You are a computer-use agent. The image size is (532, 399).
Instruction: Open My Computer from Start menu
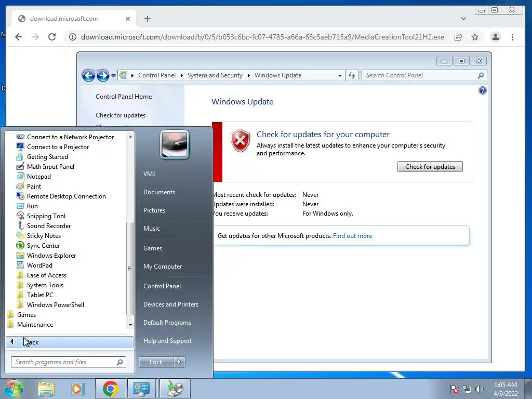click(x=163, y=267)
